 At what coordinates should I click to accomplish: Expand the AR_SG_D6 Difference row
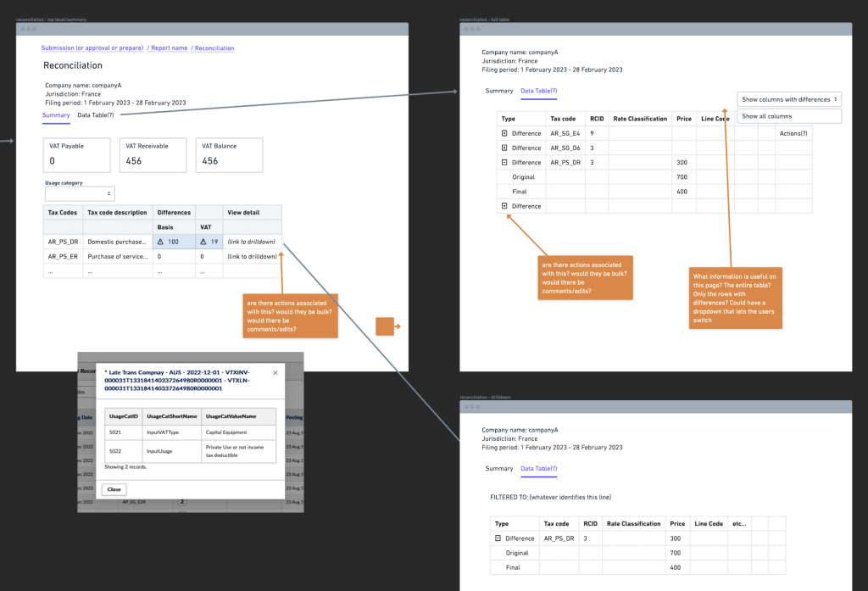[505, 148]
